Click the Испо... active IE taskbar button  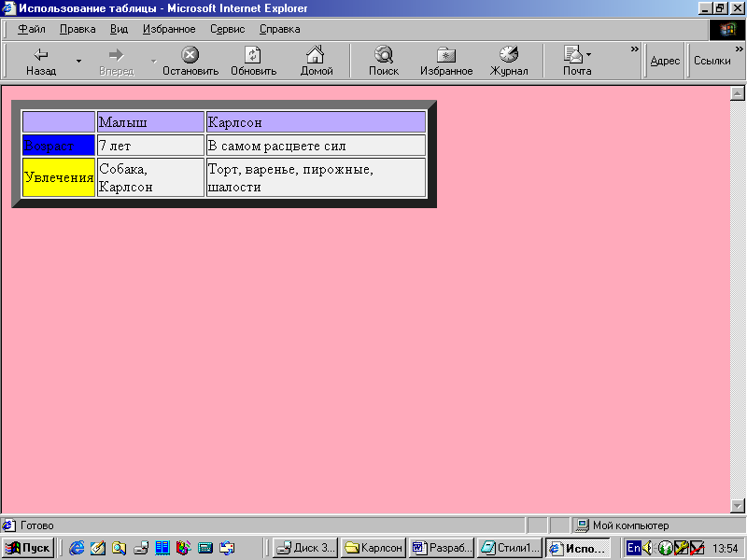point(577,548)
